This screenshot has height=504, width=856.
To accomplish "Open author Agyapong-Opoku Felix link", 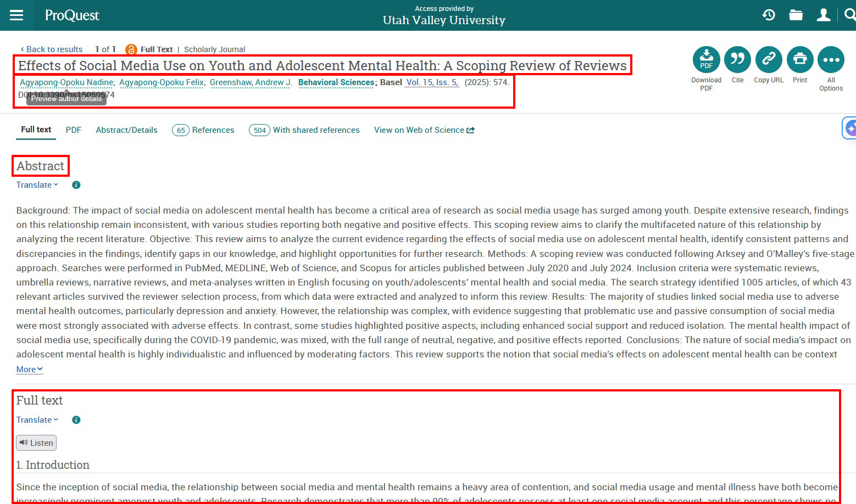I will click(162, 82).
